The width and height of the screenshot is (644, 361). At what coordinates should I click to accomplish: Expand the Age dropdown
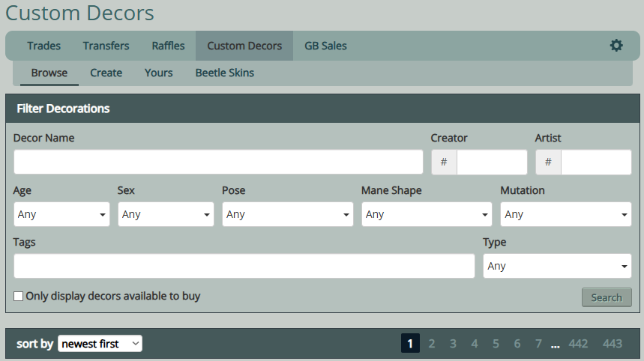(x=61, y=214)
